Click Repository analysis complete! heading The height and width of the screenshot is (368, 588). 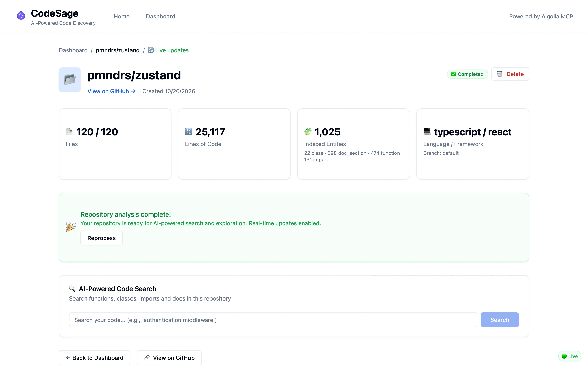pos(126,214)
